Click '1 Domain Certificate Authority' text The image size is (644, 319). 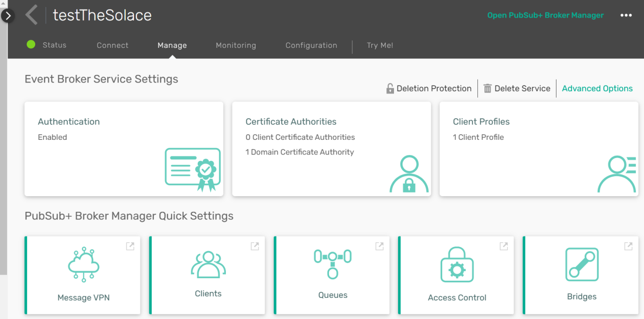click(299, 152)
